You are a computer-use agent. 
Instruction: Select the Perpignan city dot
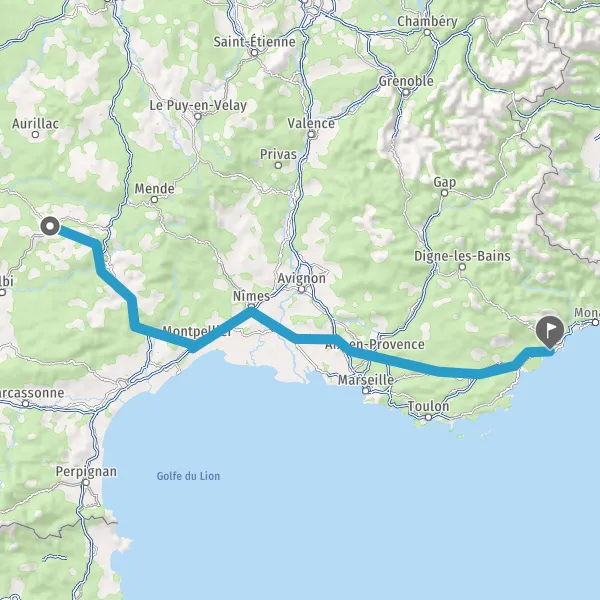coord(86,483)
